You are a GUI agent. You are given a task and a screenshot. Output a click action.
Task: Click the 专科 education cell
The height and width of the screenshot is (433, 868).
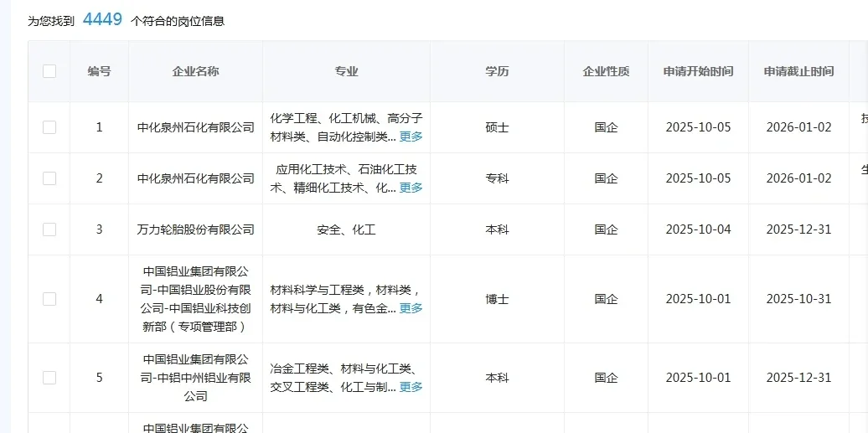click(497, 178)
